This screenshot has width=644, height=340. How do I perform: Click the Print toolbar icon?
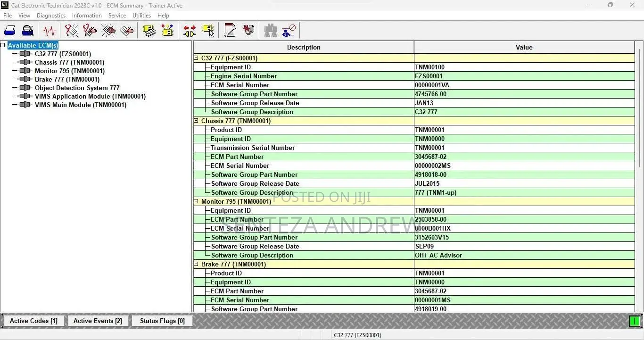pyautogui.click(x=10, y=31)
